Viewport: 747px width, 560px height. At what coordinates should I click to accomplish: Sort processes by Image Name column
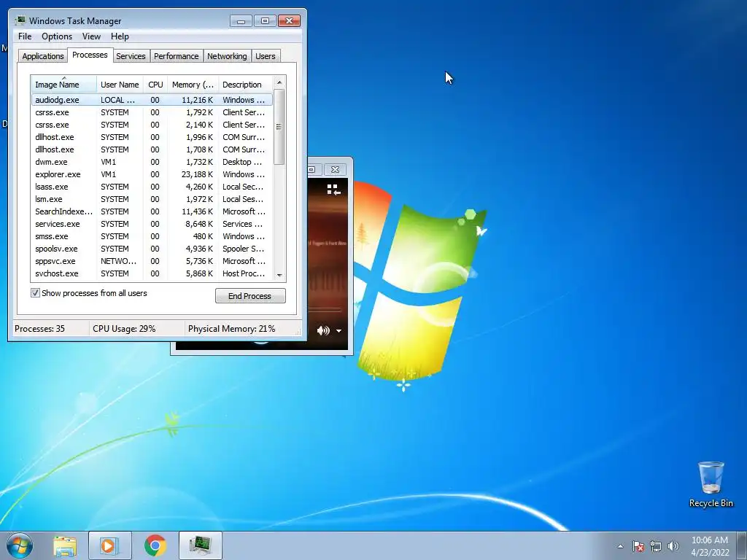[64, 85]
